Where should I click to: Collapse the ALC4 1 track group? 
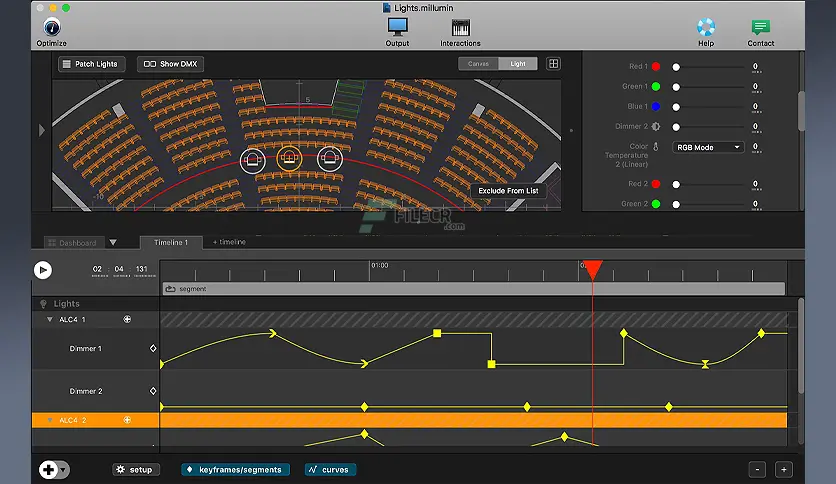(50, 319)
